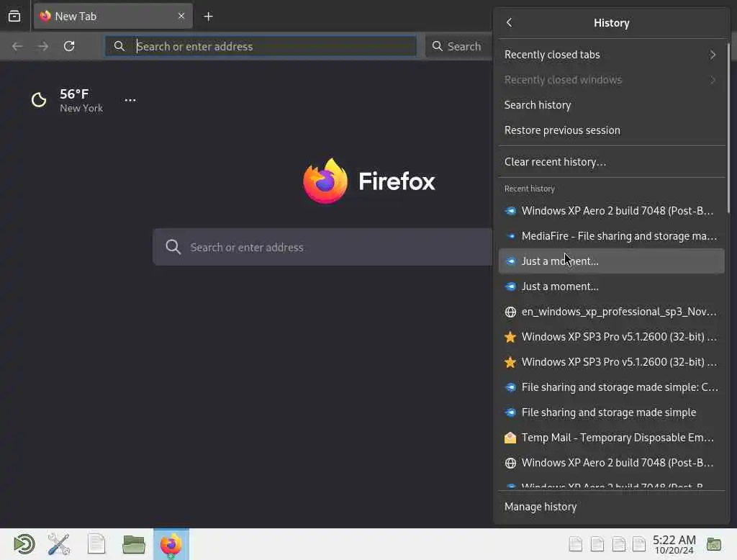
Task: Open File sharing and storage made simple entry
Action: click(611, 412)
